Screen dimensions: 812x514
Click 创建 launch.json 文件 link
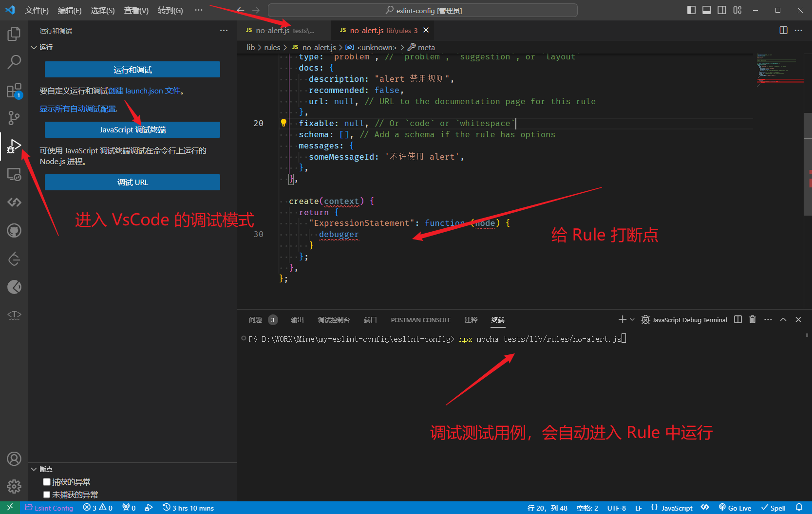(145, 91)
